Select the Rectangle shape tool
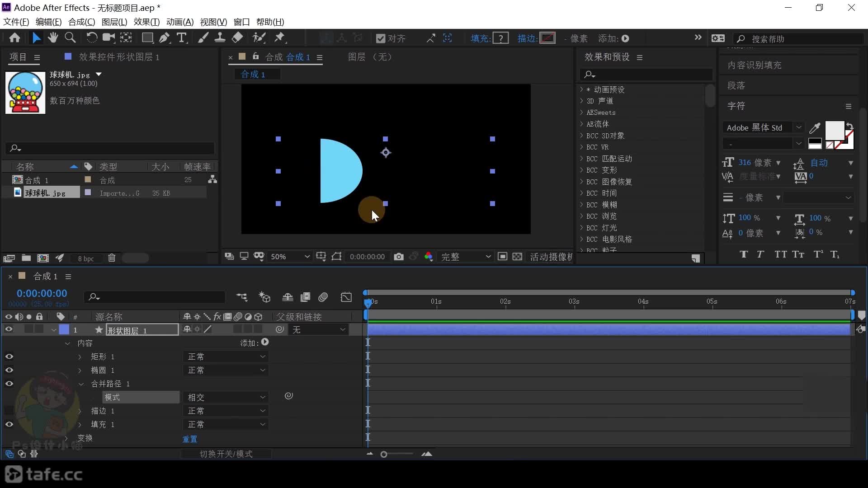 coord(147,38)
